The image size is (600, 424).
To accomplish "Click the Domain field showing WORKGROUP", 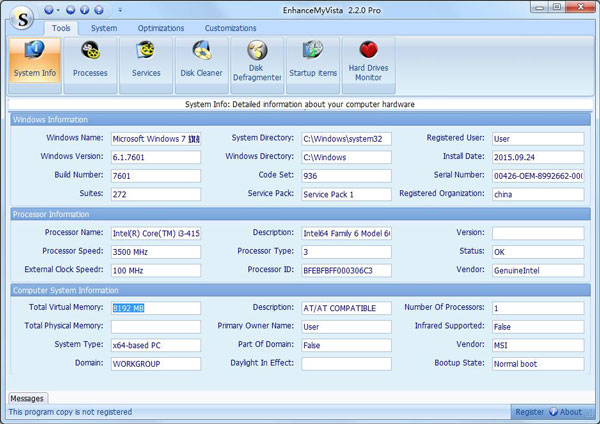I will click(156, 364).
